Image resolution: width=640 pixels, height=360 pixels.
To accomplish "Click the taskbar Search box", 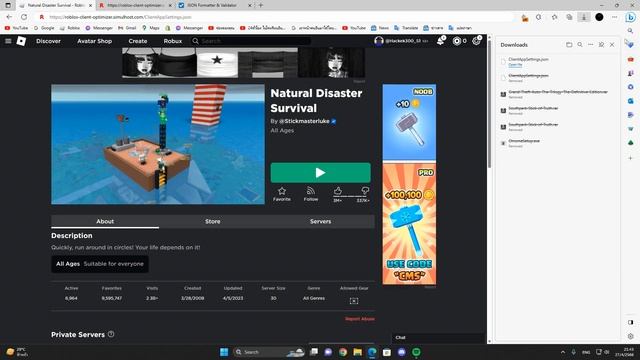I will [269, 352].
